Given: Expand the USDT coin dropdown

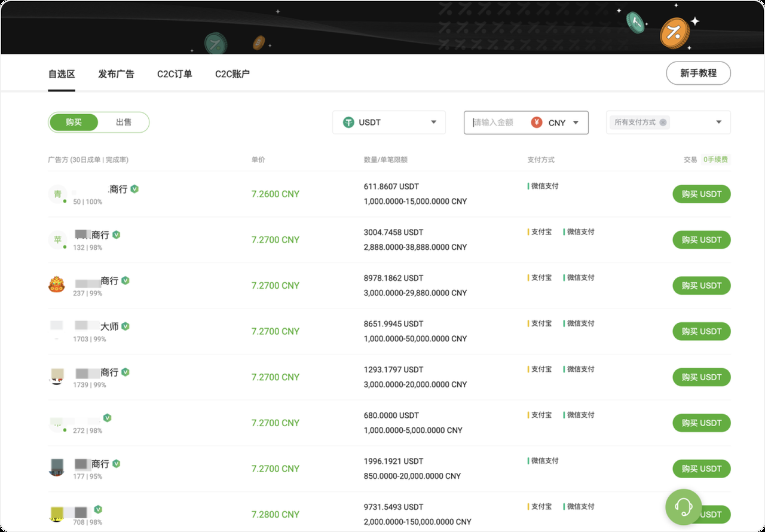Looking at the screenshot, I should [433, 123].
